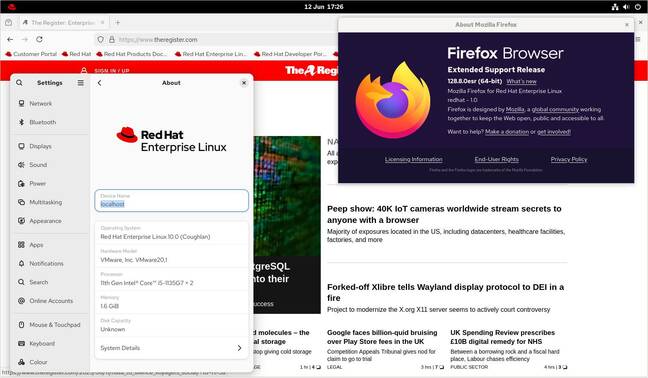Click Firefox forward navigation arrow
Image resolution: width=648 pixels, height=378 pixels.
click(25, 39)
